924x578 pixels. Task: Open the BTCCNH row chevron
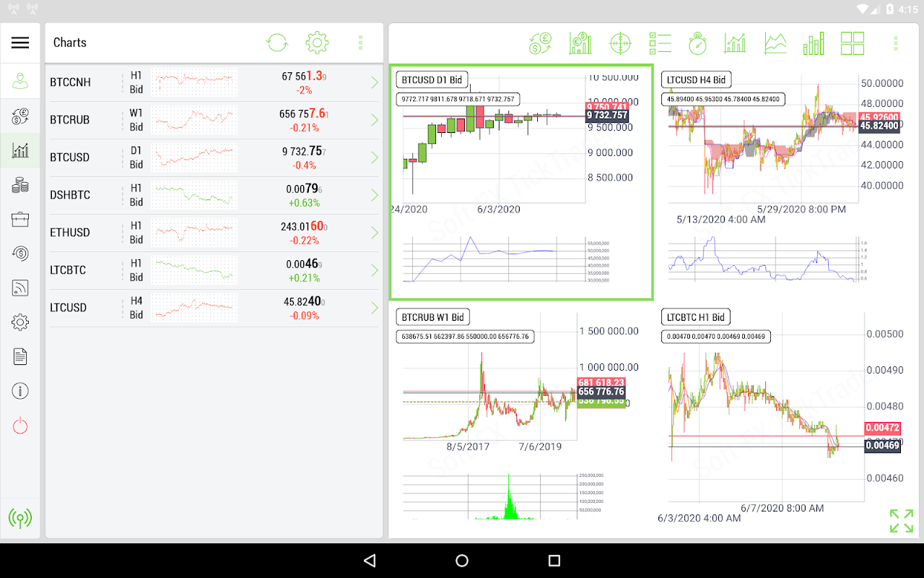coord(375,82)
